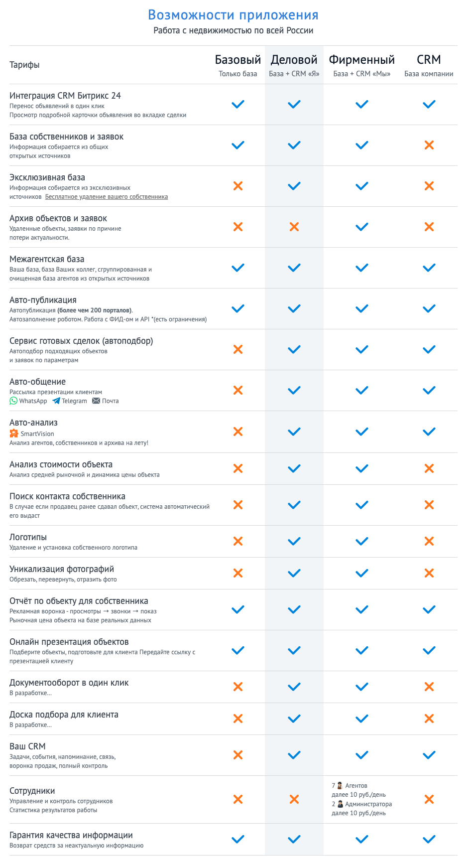
Task: Click the administrator avatar icon beside Администратора
Action: tap(340, 804)
